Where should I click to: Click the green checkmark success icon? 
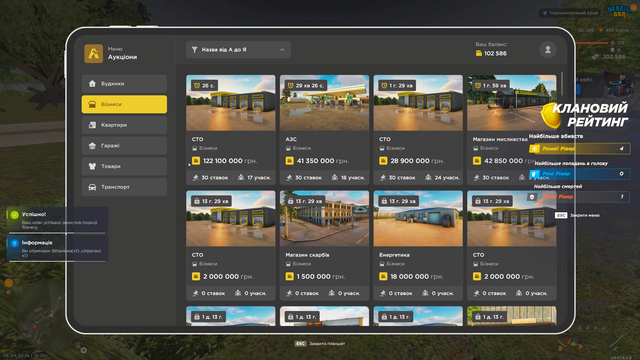point(15,215)
